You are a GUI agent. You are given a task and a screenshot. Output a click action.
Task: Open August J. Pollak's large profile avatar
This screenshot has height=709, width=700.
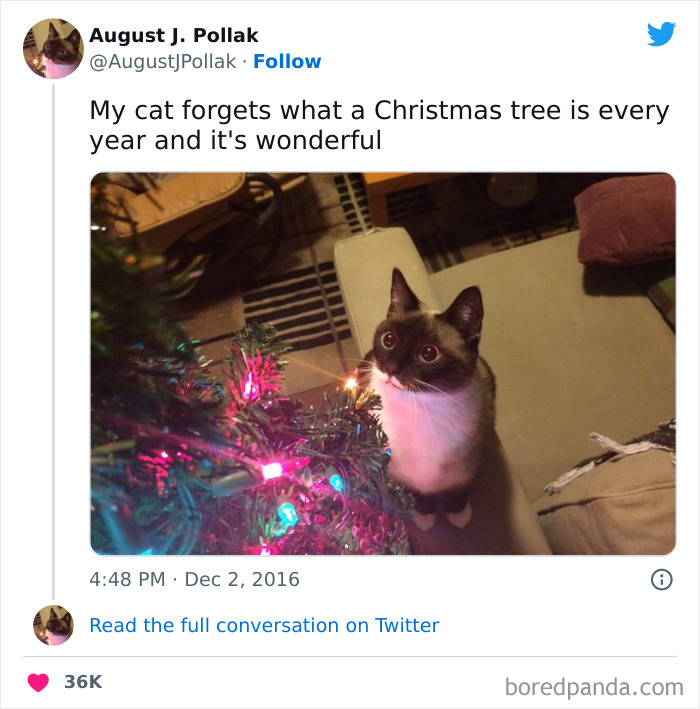[53, 48]
